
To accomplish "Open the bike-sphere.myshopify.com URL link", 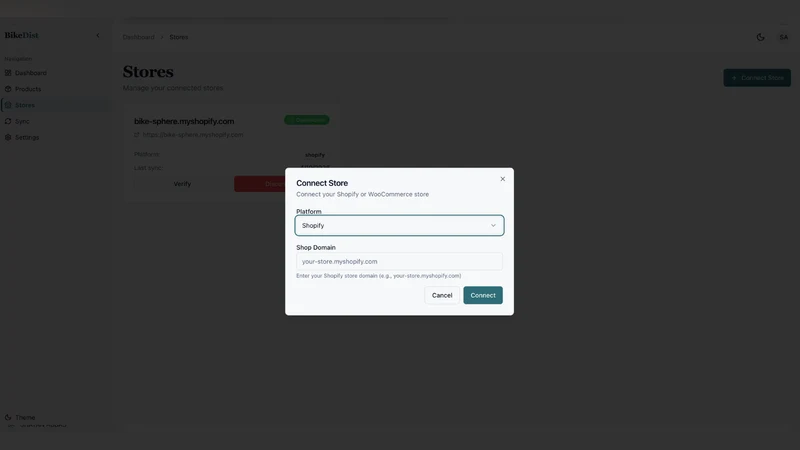I will tap(193, 135).
